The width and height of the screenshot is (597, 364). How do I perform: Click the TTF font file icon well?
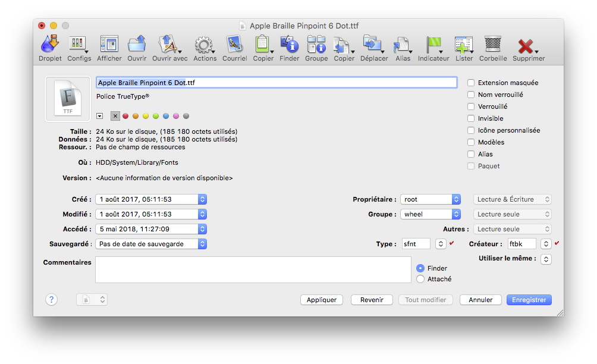pyautogui.click(x=68, y=99)
